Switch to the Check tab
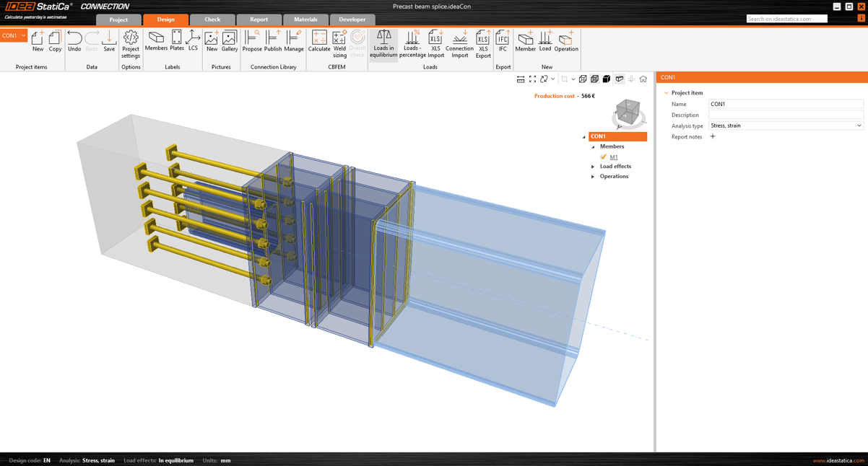The width and height of the screenshot is (868, 466). click(212, 19)
